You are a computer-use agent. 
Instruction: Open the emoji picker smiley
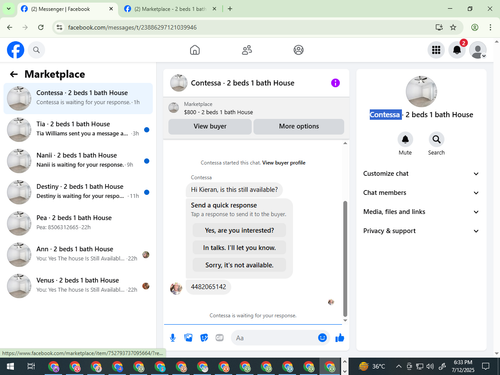pos(322,338)
